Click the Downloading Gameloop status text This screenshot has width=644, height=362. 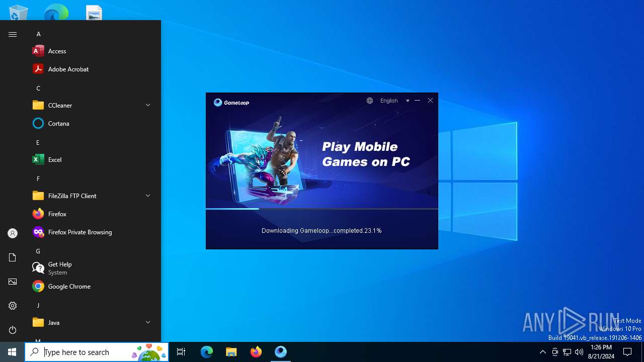[x=321, y=231]
